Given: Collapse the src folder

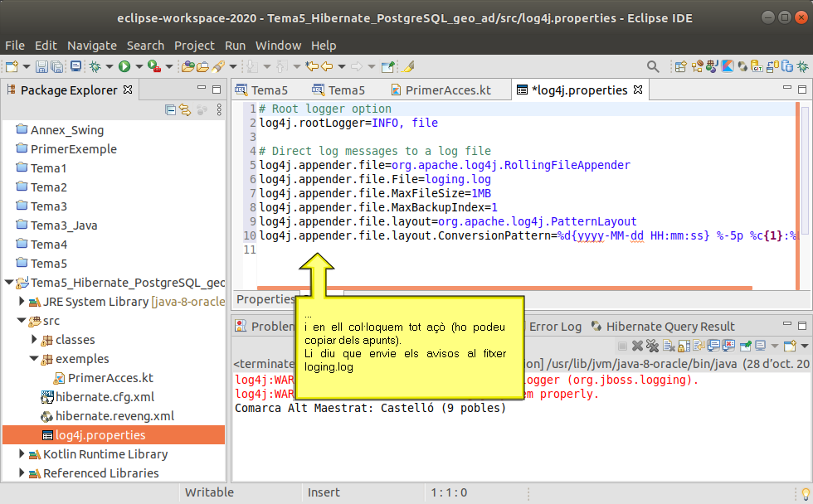Looking at the screenshot, I should coord(22,321).
